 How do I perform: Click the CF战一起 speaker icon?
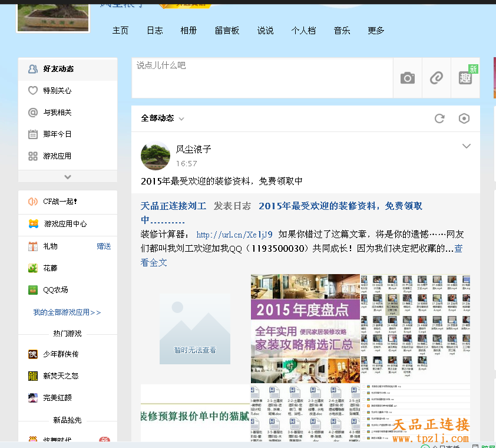tap(33, 202)
